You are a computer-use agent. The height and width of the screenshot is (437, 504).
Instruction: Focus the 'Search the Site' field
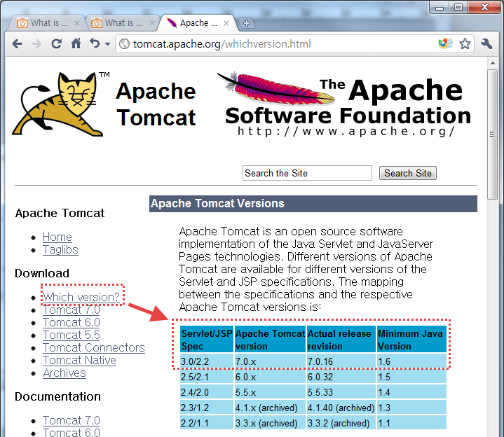click(307, 173)
